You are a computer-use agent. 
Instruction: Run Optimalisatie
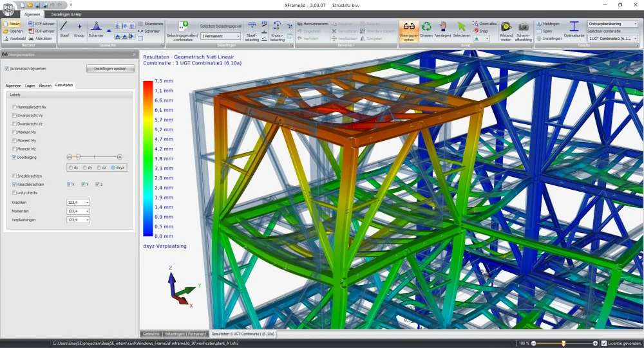574,29
